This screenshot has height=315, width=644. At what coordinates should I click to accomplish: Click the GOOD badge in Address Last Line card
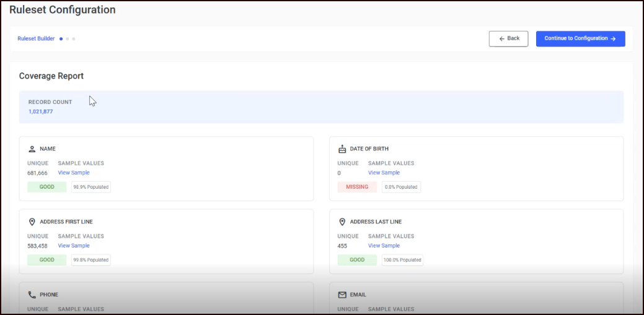click(x=357, y=260)
